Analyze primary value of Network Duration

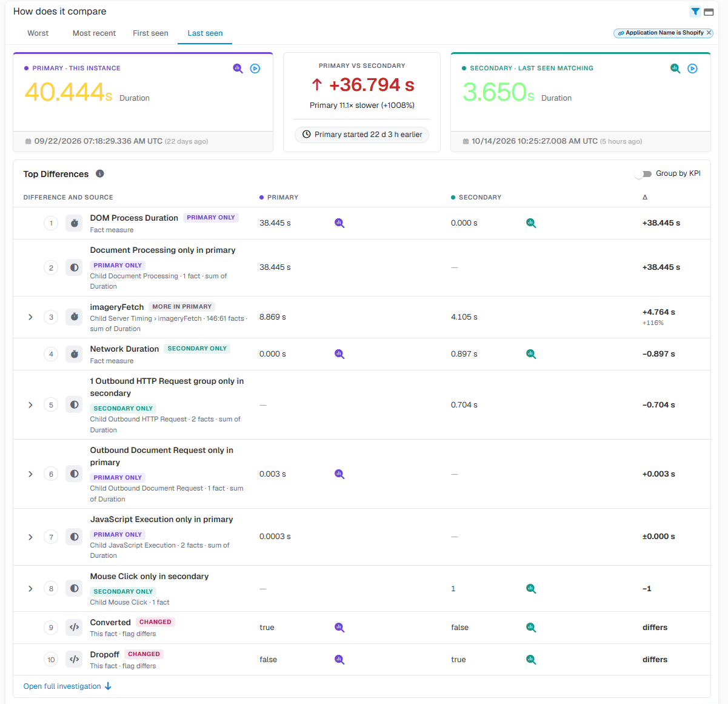339,354
